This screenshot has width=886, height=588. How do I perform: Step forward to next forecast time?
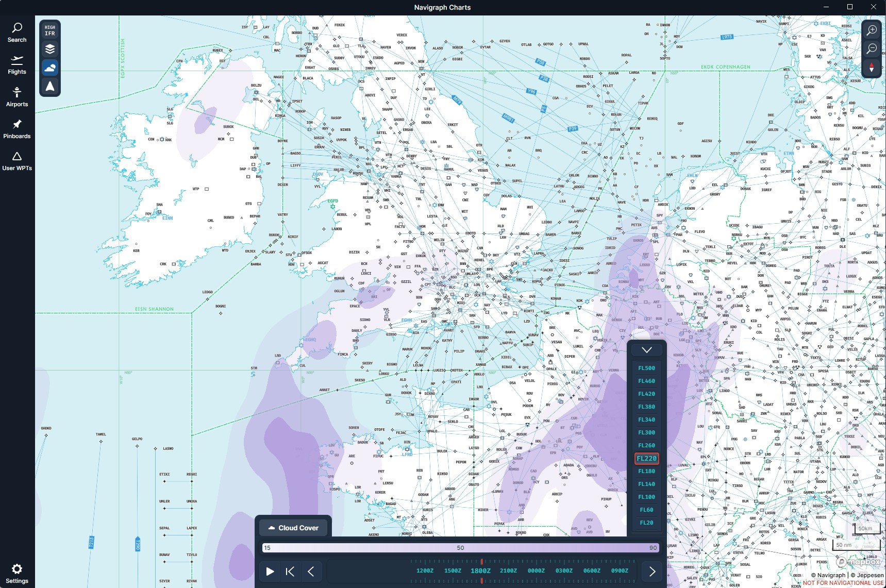[652, 571]
